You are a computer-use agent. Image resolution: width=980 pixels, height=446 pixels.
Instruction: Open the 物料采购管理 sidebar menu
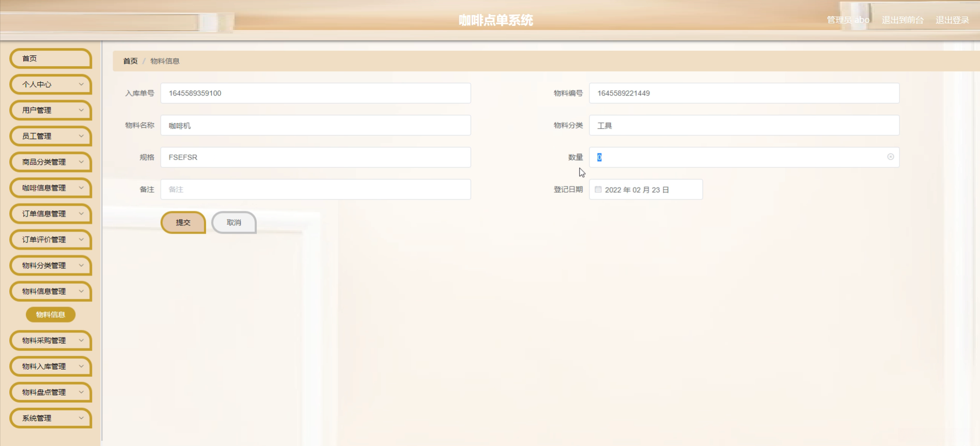coord(51,341)
